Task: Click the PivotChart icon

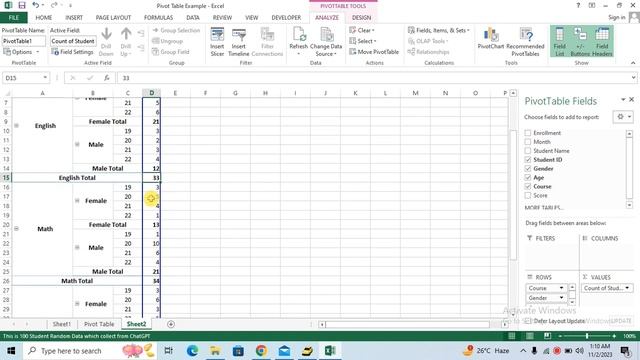Action: pyautogui.click(x=491, y=39)
